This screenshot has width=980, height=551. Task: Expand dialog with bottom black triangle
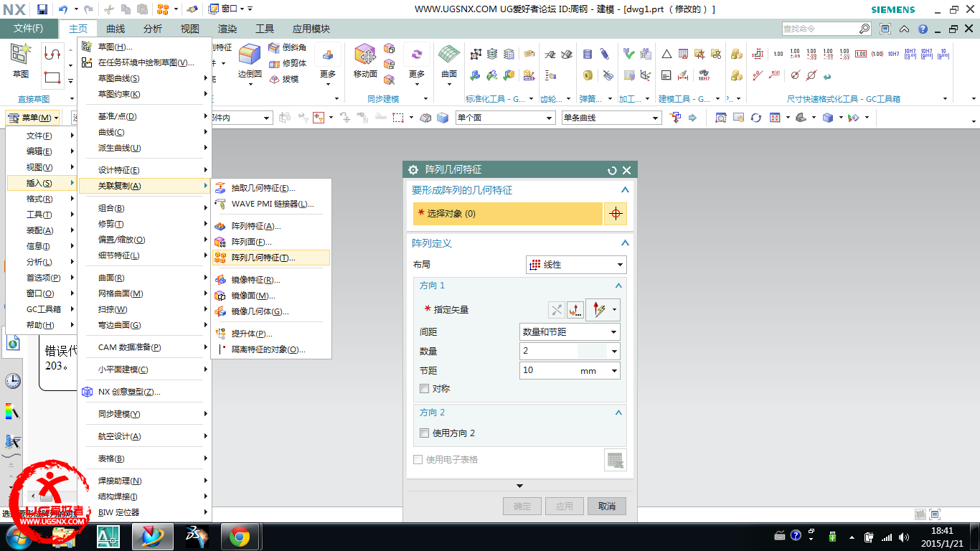click(x=520, y=486)
